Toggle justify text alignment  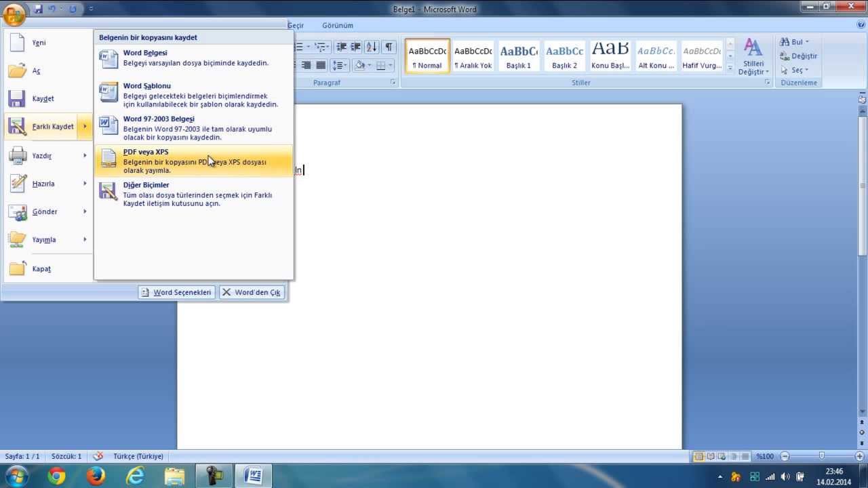click(x=321, y=65)
